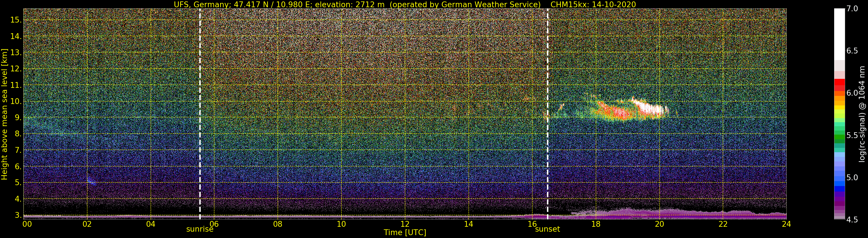868x238 pixels.
Task: Pick the white segment atop the colorbar
Action: pyautogui.click(x=839, y=34)
